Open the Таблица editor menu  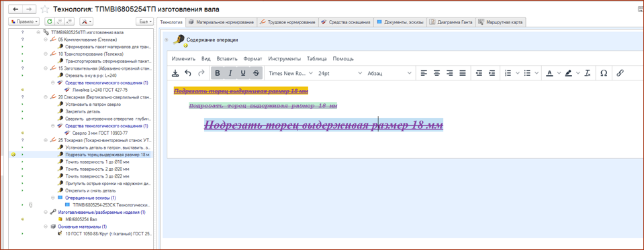click(x=317, y=58)
